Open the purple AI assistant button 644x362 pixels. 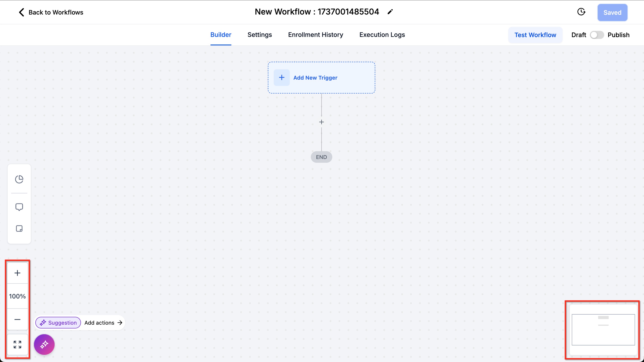tap(44, 345)
